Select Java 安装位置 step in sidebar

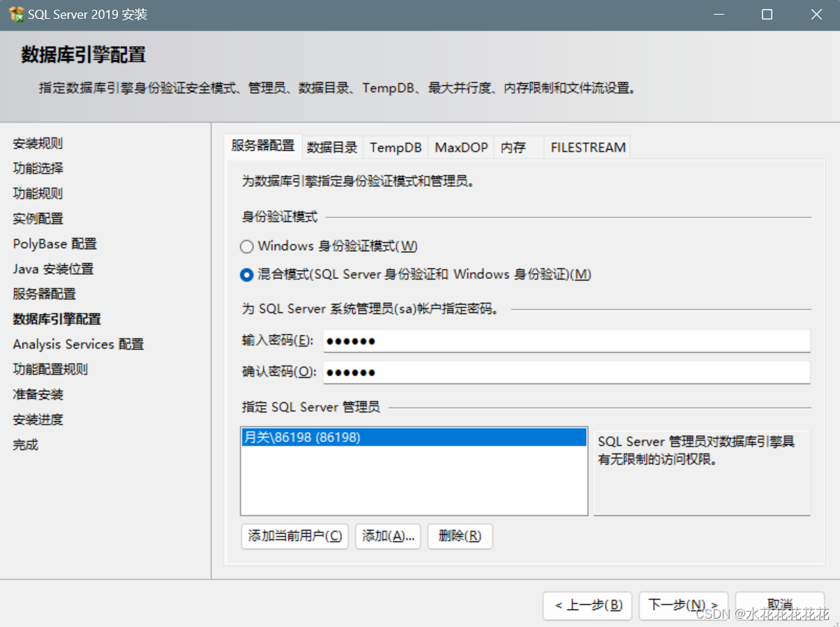[53, 269]
